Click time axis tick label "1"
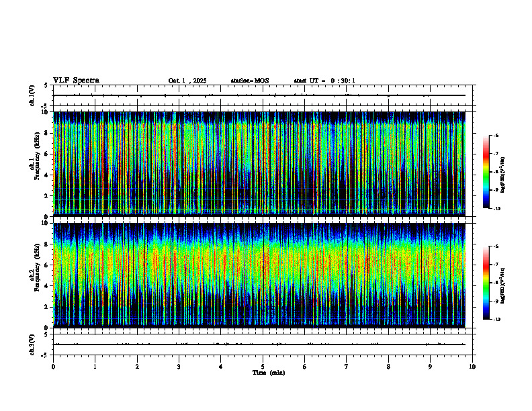 (95, 367)
